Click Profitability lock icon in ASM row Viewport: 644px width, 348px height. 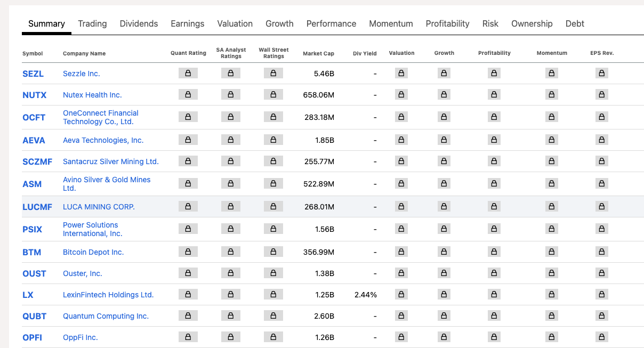pyautogui.click(x=494, y=184)
